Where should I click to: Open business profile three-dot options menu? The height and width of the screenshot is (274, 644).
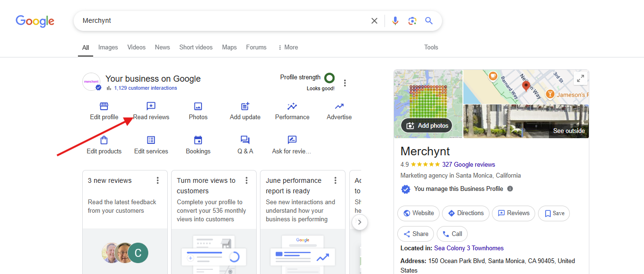click(x=345, y=83)
